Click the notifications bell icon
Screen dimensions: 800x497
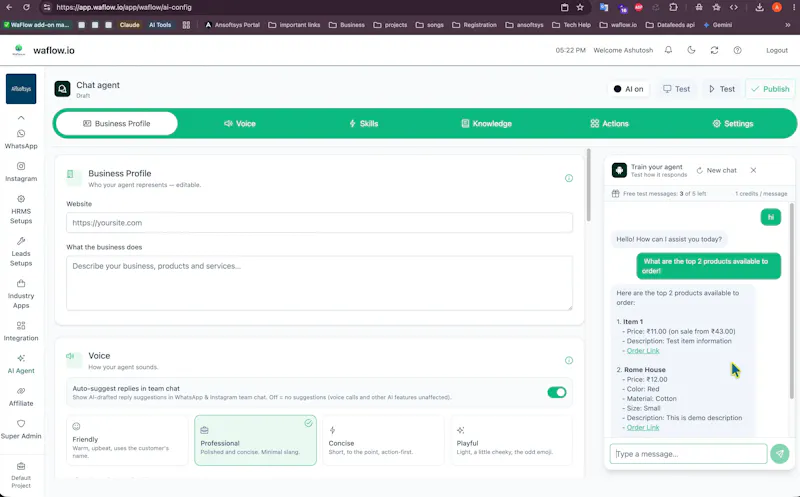[x=668, y=50]
